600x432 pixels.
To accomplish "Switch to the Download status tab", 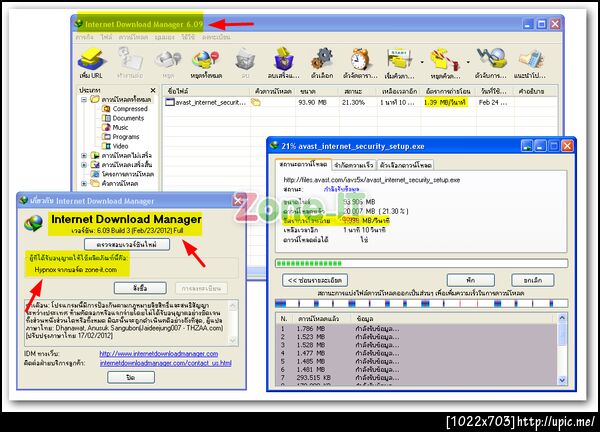I will 303,165.
